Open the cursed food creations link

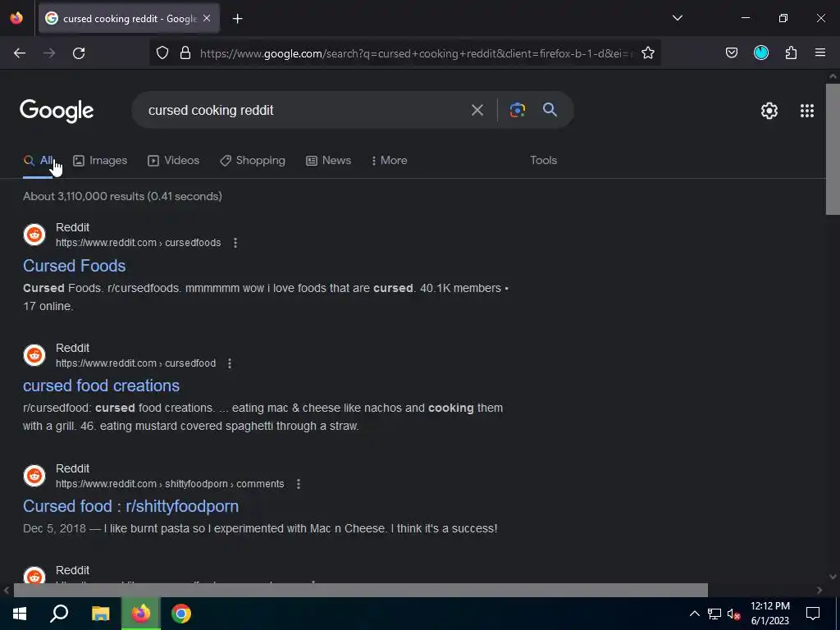point(101,386)
